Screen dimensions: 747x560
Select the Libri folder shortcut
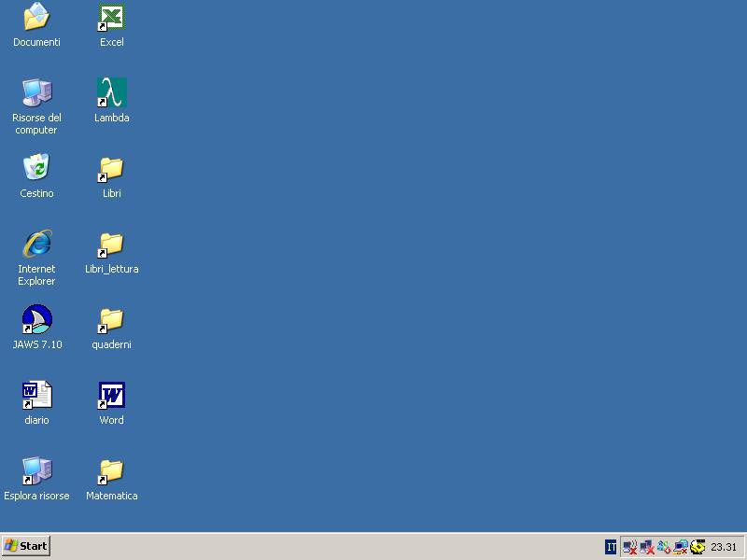coord(111,169)
